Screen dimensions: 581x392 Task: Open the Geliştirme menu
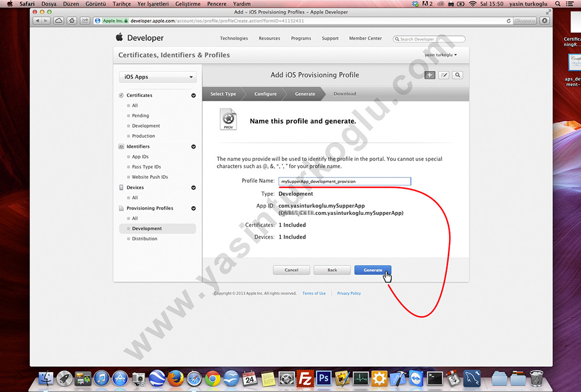pyautogui.click(x=188, y=3)
